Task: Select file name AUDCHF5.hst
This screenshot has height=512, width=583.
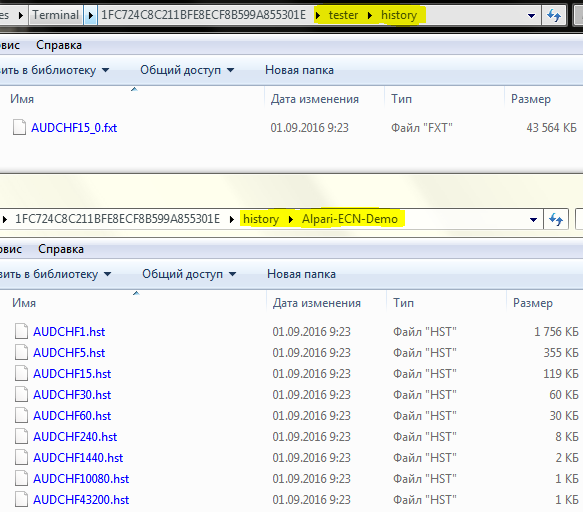Action: (x=69, y=352)
